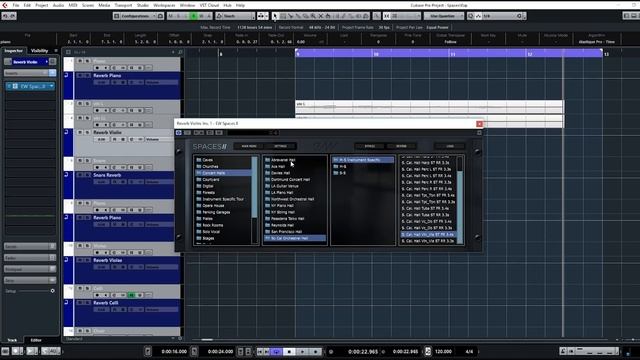Open the quantize value 1/4 dropdown
Screen dimensions: 640x360
[x=503, y=16]
